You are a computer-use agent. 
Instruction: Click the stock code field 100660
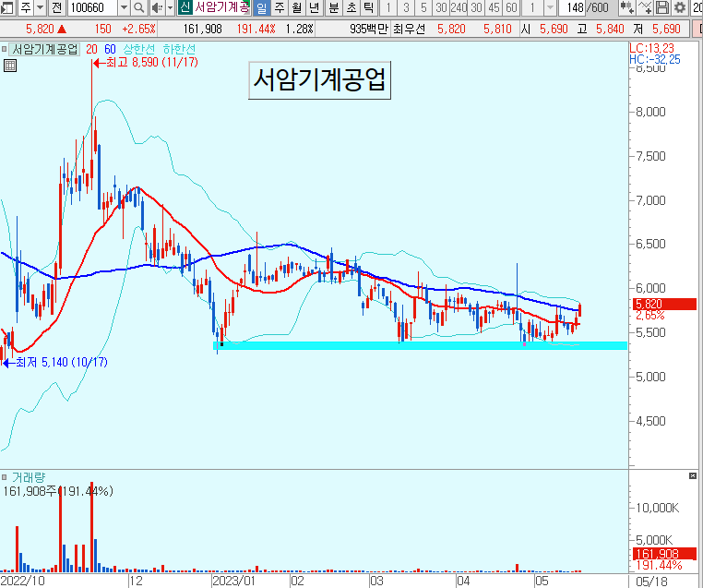(x=93, y=7)
